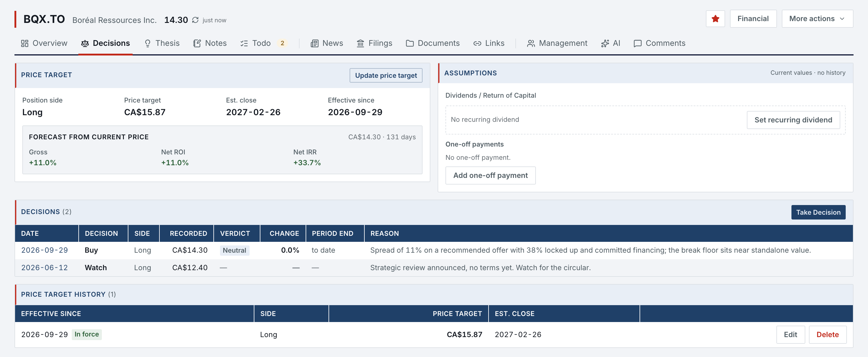This screenshot has width=868, height=357.
Task: Expand the More actions dropdown
Action: click(817, 19)
